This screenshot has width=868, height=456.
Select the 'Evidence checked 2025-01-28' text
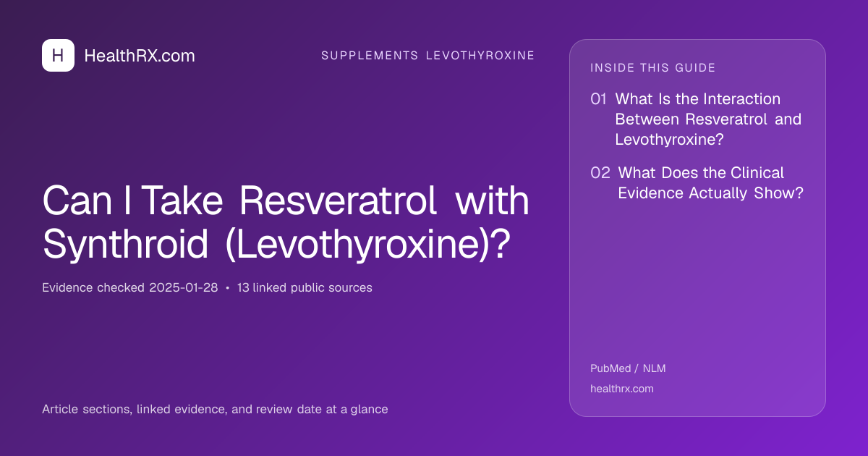click(x=130, y=287)
